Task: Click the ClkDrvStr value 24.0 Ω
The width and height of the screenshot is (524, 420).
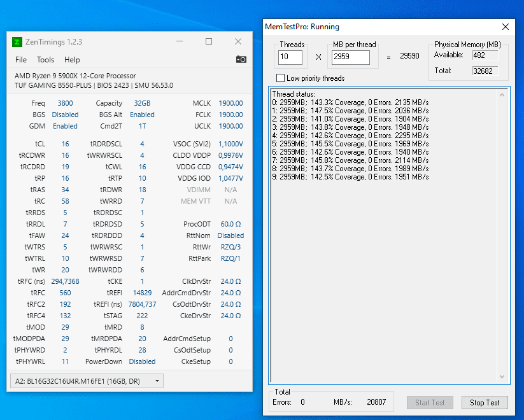Action: [x=230, y=281]
